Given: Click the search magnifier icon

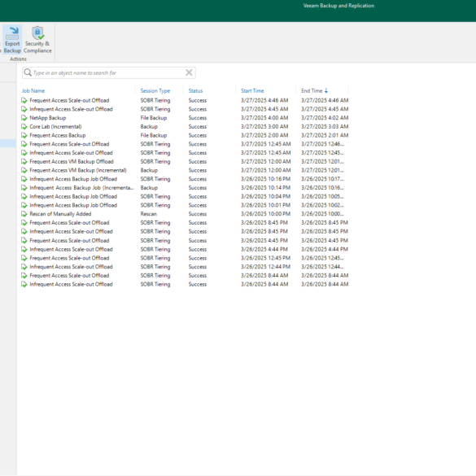Looking at the screenshot, I should 28,72.
